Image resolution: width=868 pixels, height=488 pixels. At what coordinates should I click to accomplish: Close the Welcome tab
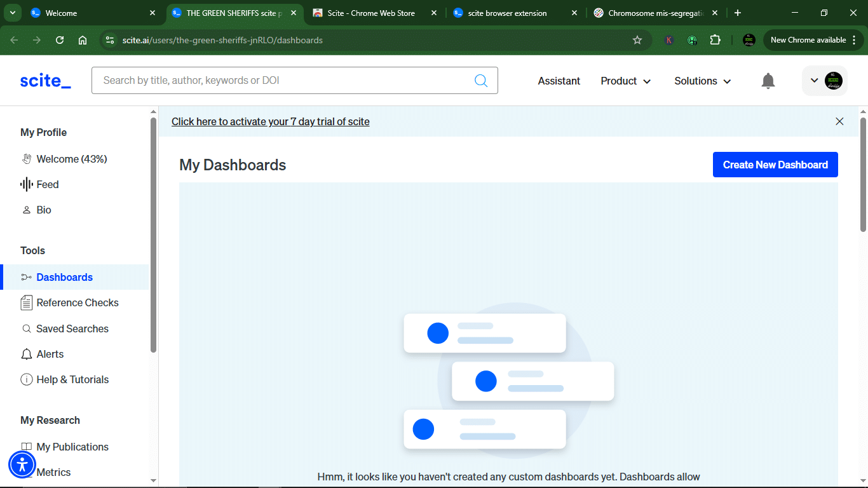click(x=153, y=13)
